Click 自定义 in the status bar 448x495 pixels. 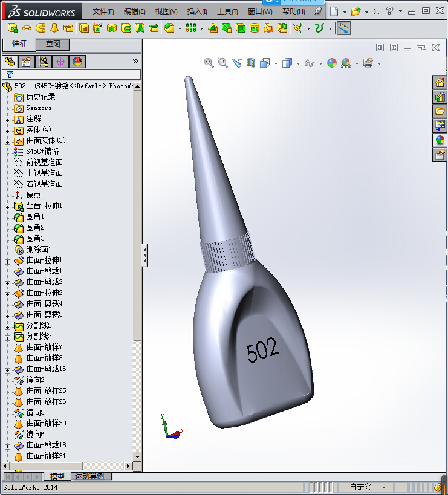360,487
